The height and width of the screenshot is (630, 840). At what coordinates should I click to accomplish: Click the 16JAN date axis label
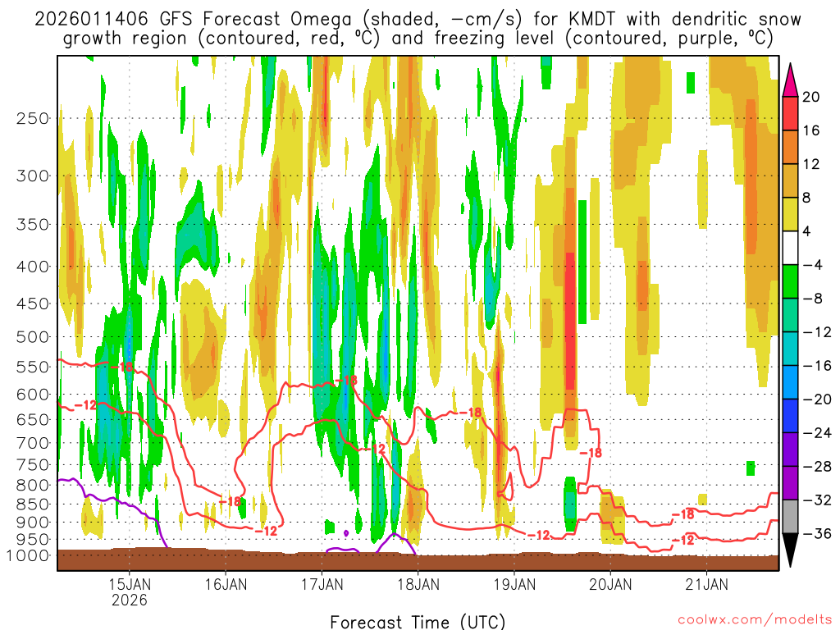226,584
